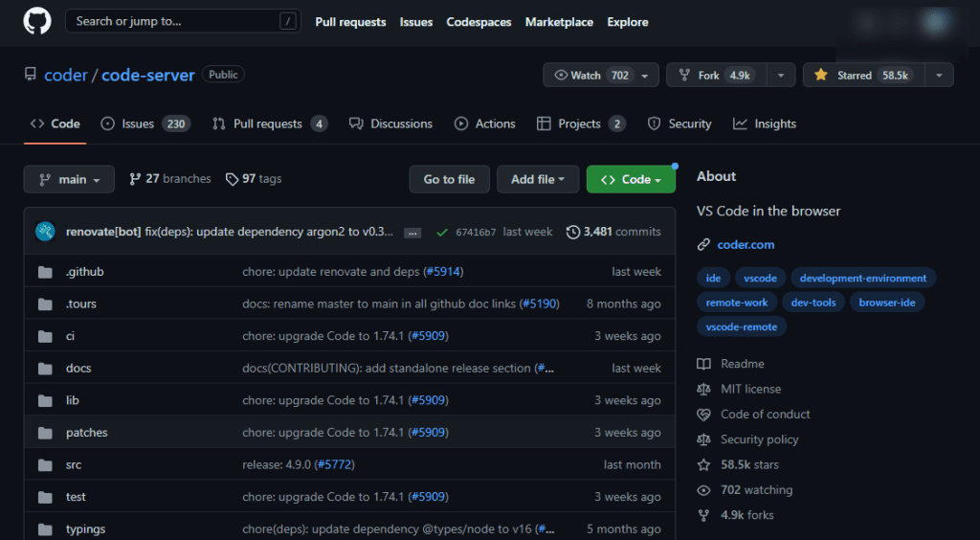980x540 pixels.
Task: Click the eye icon beside 702 watching
Action: 703,490
